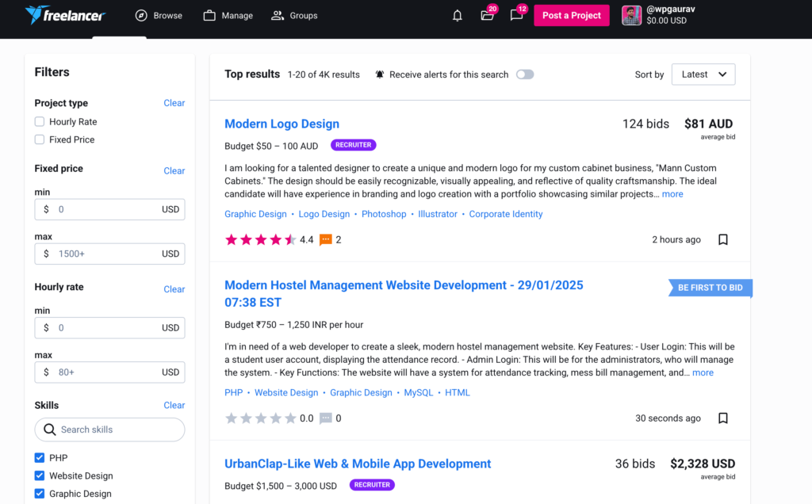The image size is (812, 504).
Task: Bookmark the Modern Logo Design project
Action: tap(722, 239)
